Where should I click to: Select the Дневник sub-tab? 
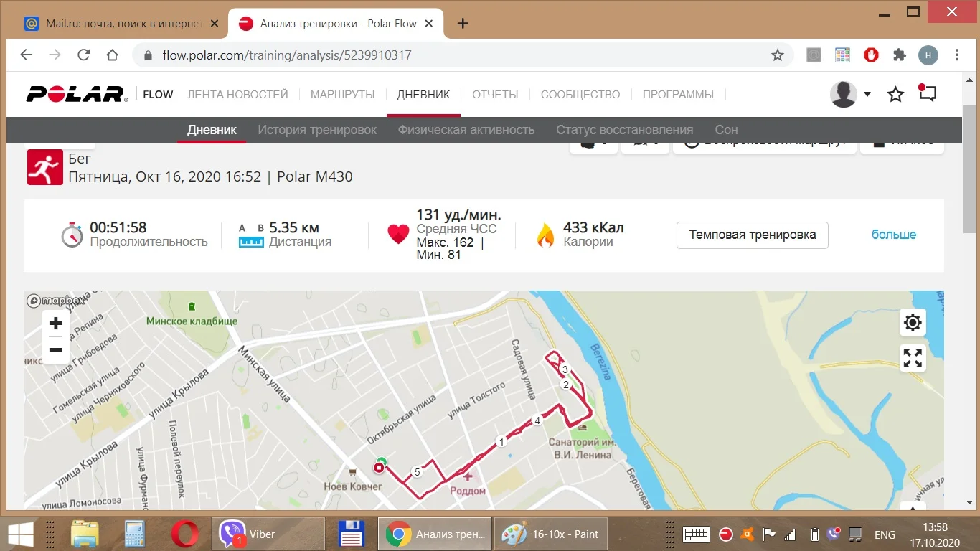pos(212,130)
